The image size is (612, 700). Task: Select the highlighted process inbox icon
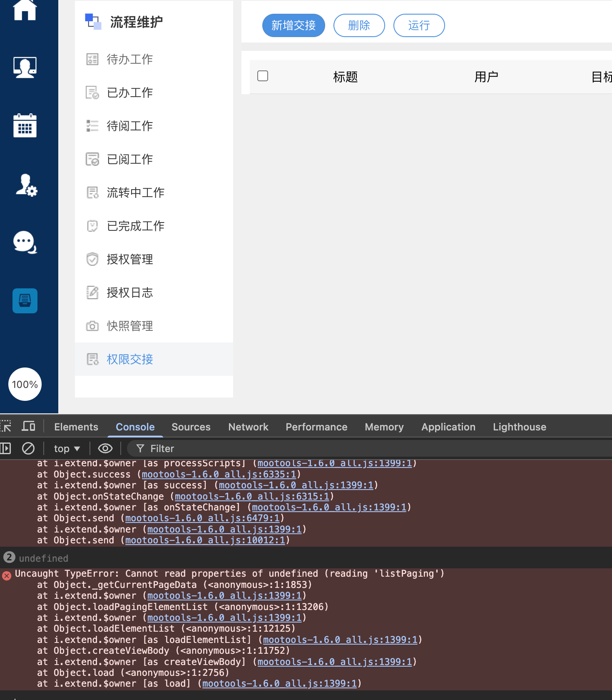click(25, 300)
